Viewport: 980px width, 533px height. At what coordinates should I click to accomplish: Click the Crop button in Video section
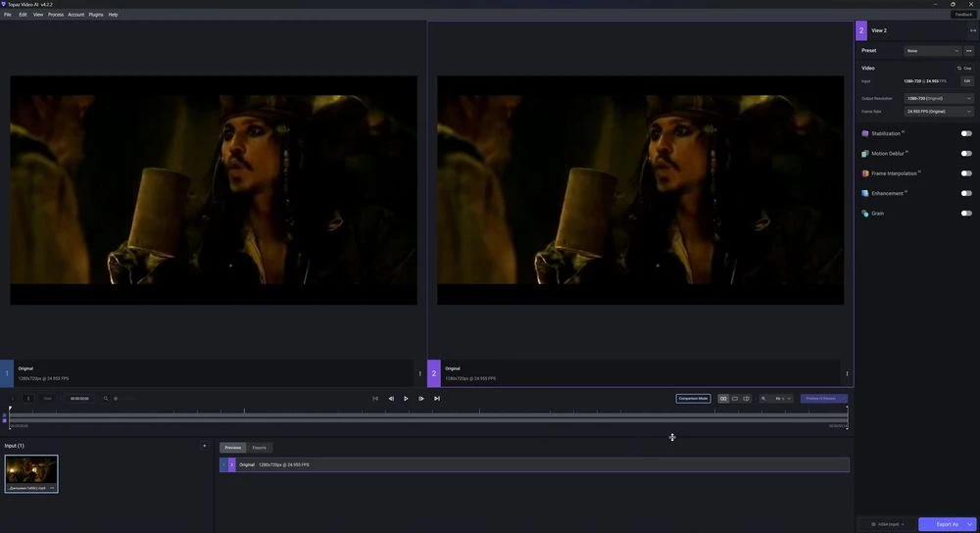pyautogui.click(x=964, y=68)
